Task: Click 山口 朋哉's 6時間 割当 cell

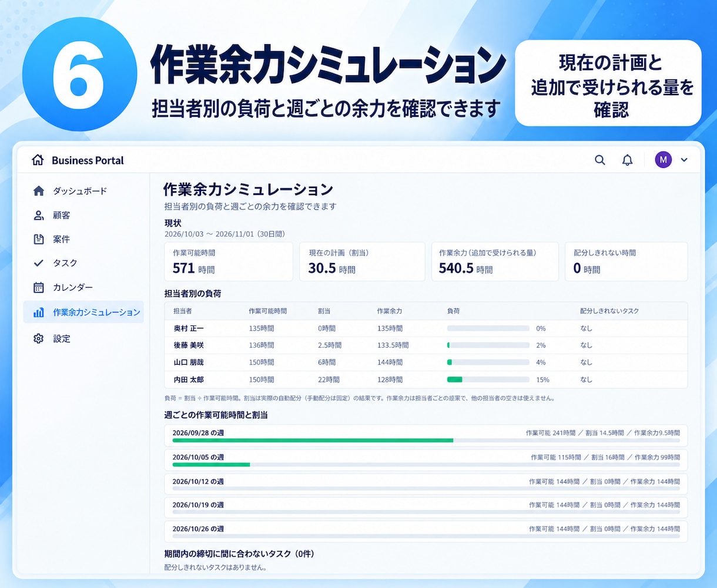Action: pyautogui.click(x=326, y=362)
